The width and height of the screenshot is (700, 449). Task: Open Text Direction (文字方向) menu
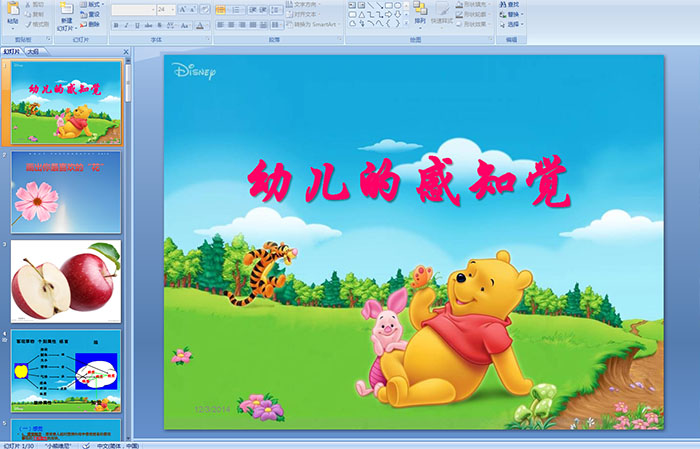304,4
